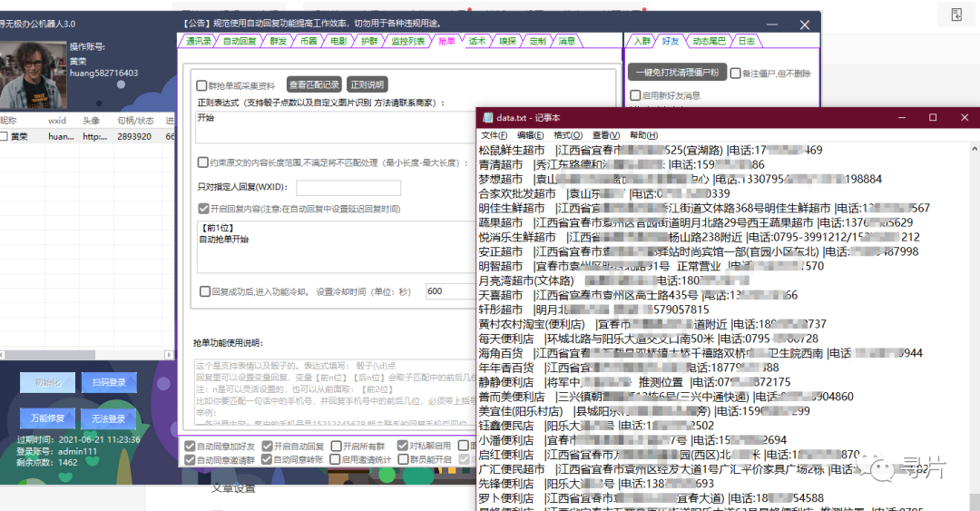Click the wxid column header

pos(57,120)
